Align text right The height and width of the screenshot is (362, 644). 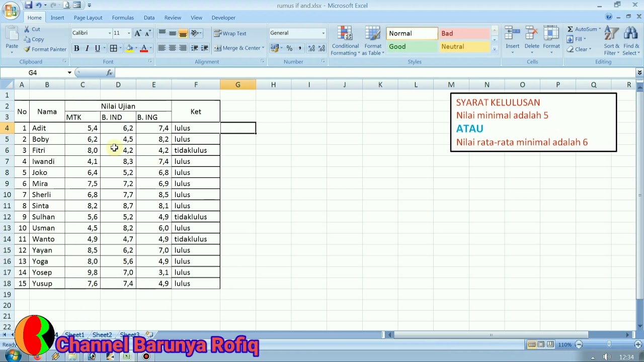tap(183, 48)
